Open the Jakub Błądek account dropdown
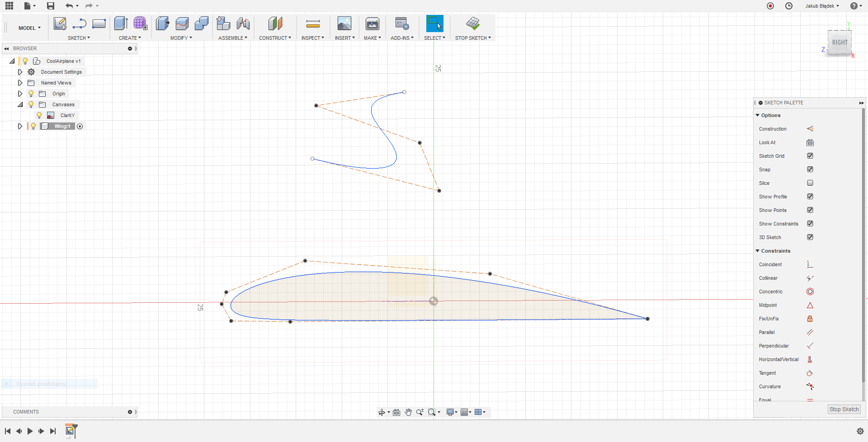 (x=822, y=6)
